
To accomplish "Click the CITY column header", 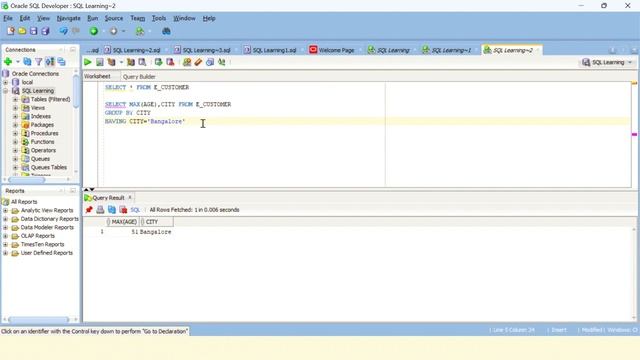I will [156, 222].
